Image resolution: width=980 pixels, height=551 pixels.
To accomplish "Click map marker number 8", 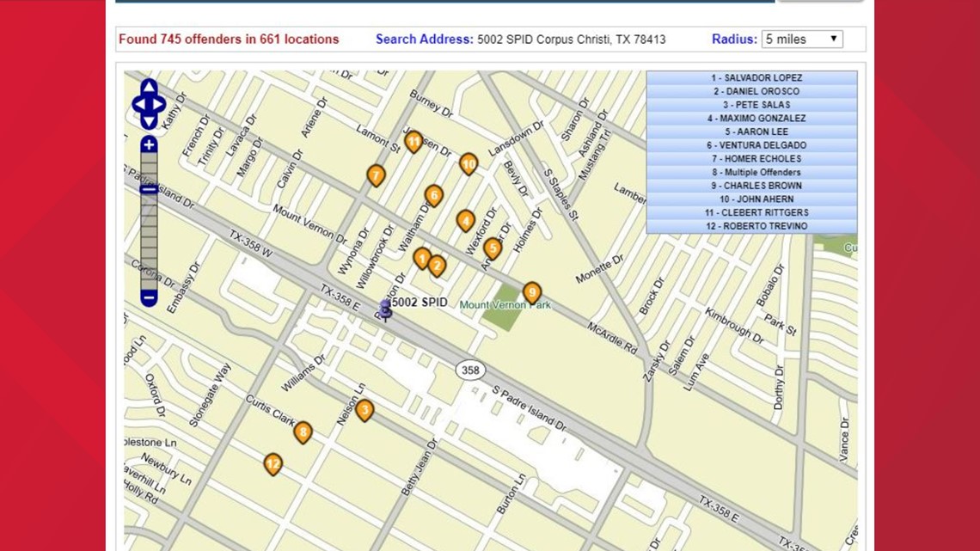I will (303, 432).
